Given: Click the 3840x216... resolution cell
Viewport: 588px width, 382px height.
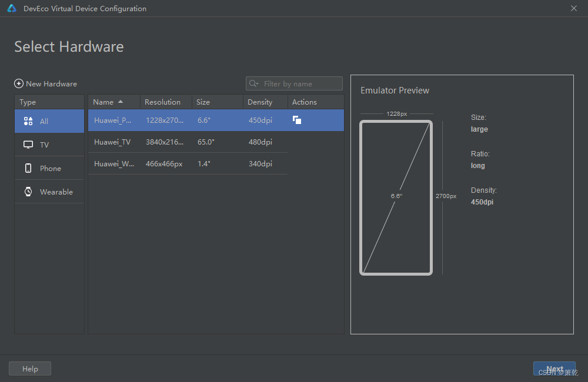Looking at the screenshot, I should coord(165,142).
